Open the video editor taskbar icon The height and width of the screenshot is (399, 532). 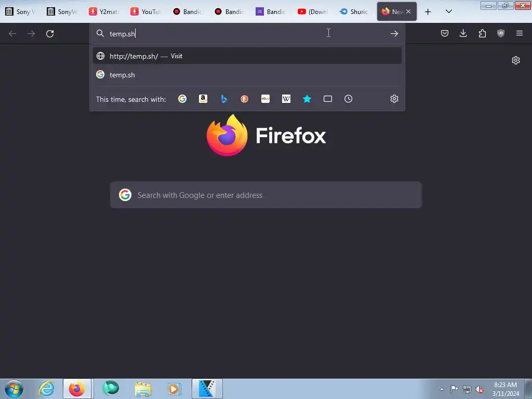tap(207, 389)
